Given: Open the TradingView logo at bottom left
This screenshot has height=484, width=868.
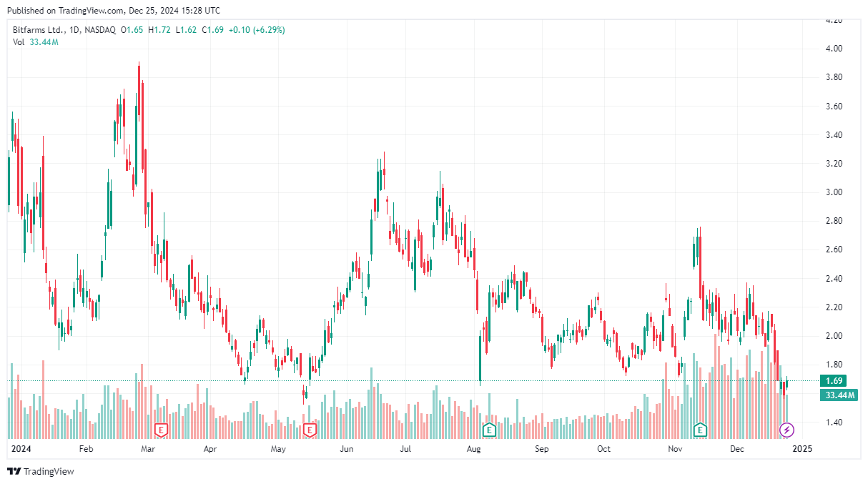Looking at the screenshot, I should click(41, 471).
